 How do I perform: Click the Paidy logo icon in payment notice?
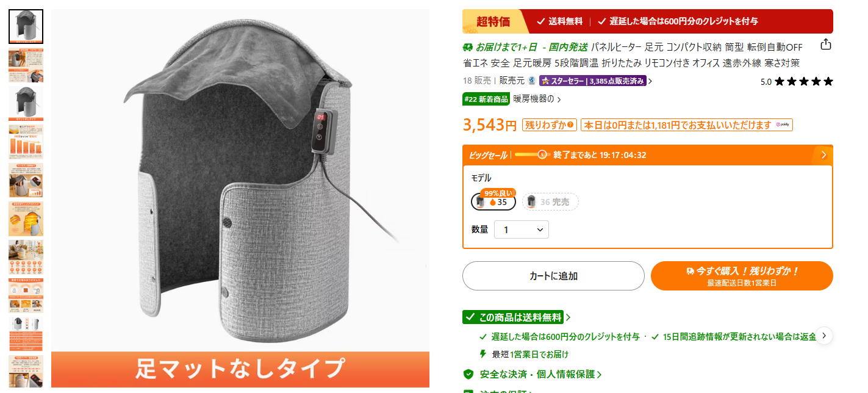(x=783, y=125)
